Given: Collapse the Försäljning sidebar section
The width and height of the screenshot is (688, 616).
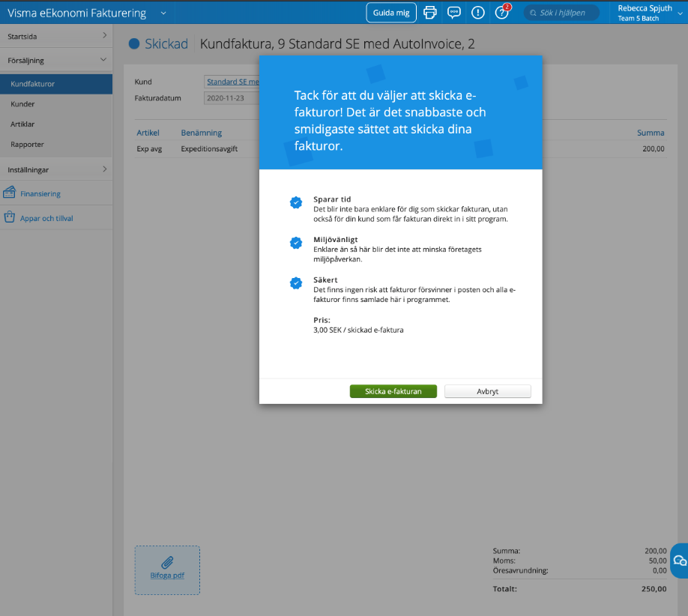Looking at the screenshot, I should [x=104, y=60].
